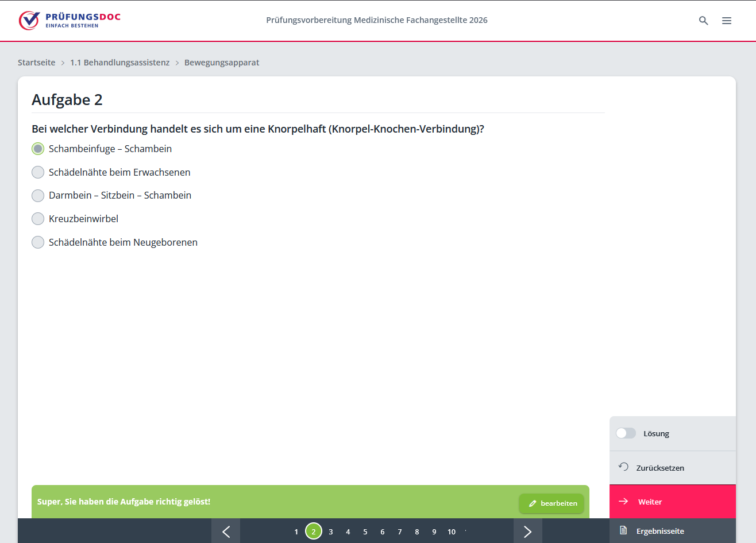This screenshot has height=543, width=756.
Task: Open the search magnifier icon
Action: click(x=703, y=21)
